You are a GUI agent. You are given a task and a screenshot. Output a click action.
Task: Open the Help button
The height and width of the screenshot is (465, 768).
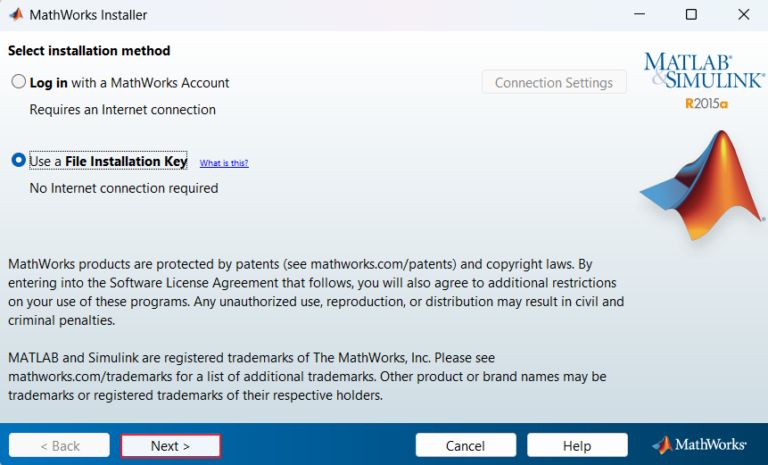click(577, 445)
